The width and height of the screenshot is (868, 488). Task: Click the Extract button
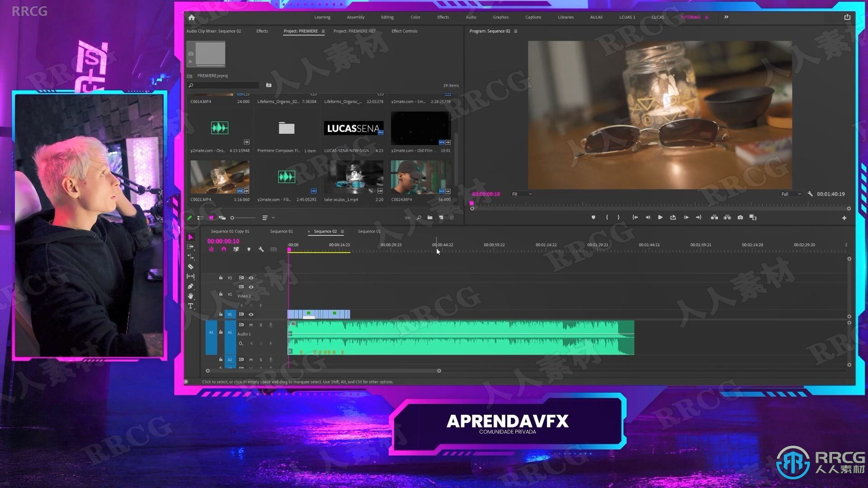pos(727,217)
